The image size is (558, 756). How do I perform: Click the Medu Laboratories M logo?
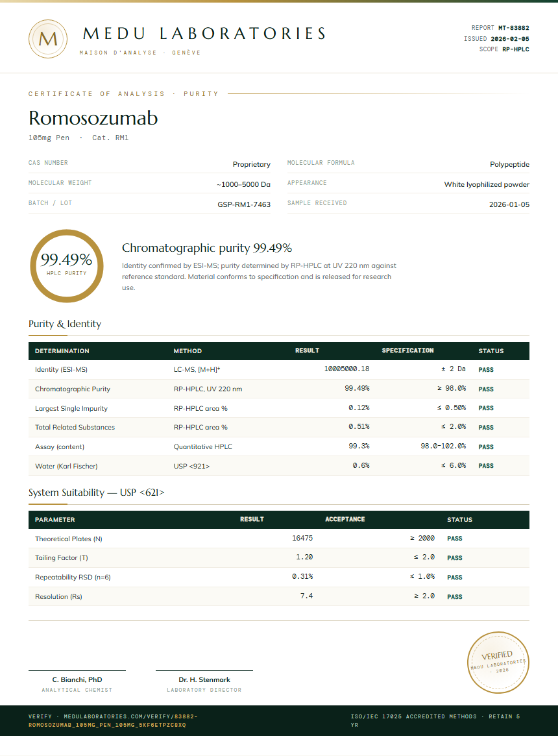pos(48,39)
